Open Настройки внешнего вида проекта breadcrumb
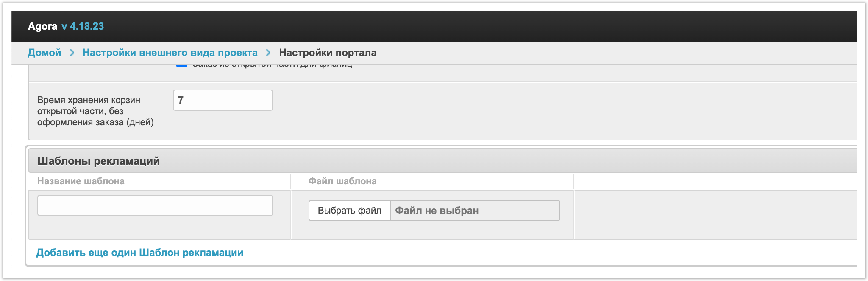The width and height of the screenshot is (868, 281). 170,53
